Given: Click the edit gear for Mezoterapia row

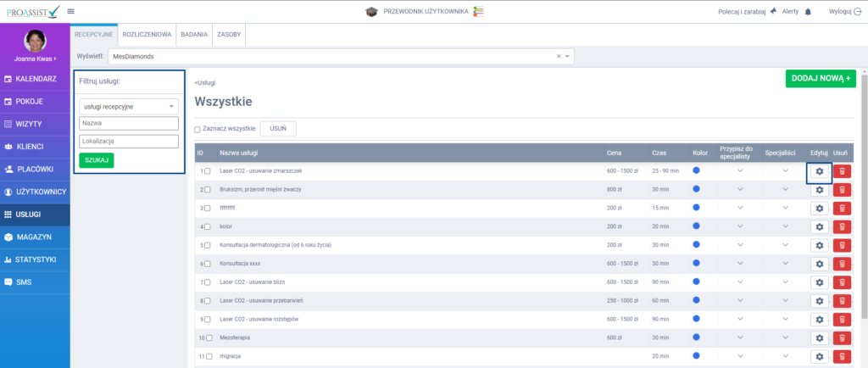Looking at the screenshot, I should coord(819,337).
